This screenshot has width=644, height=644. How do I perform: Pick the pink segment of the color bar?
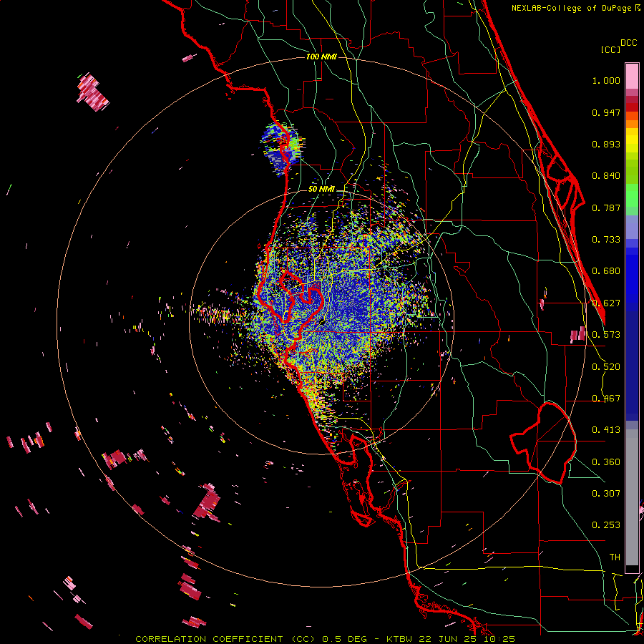point(632,76)
